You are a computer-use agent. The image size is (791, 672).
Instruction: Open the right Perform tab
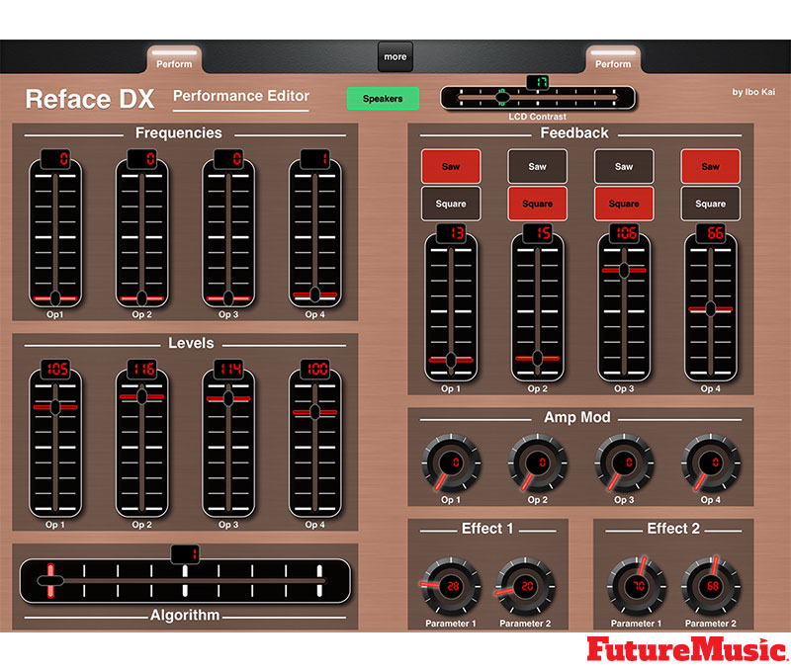point(613,60)
